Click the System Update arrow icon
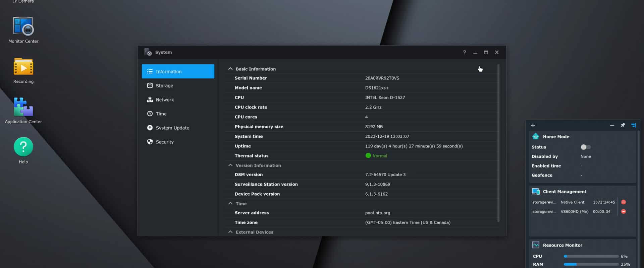Screen dimensions: 644x268 coord(150,128)
